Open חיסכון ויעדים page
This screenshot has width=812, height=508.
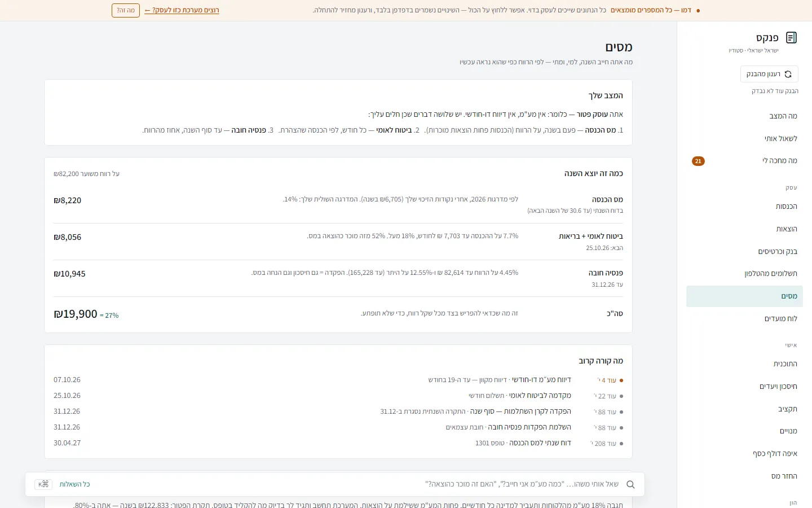coord(744,387)
